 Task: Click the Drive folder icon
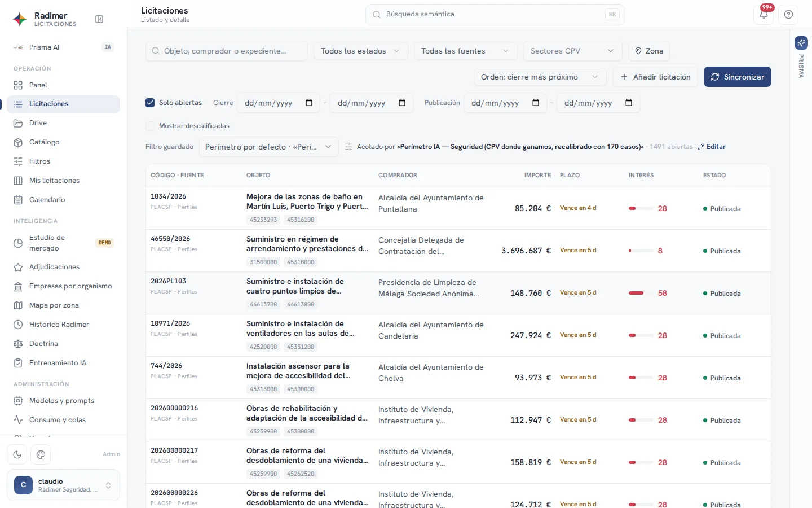tap(18, 123)
